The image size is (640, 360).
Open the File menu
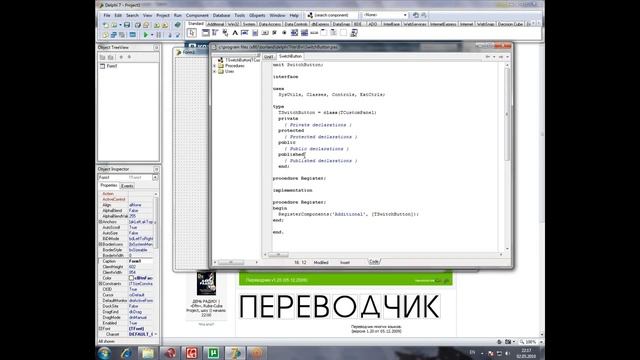(107, 16)
